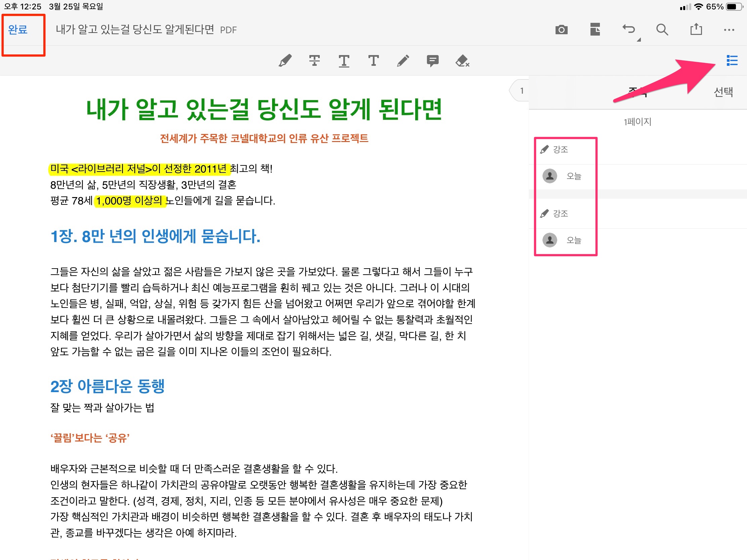Tap 선택 in the annotations panel
Image resolution: width=747 pixels, height=560 pixels.
(723, 92)
